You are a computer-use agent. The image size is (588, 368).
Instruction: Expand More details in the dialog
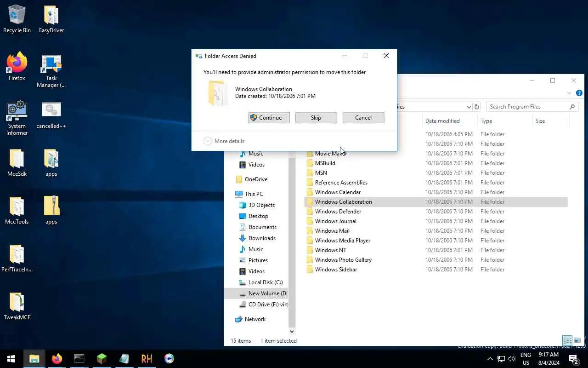click(224, 141)
